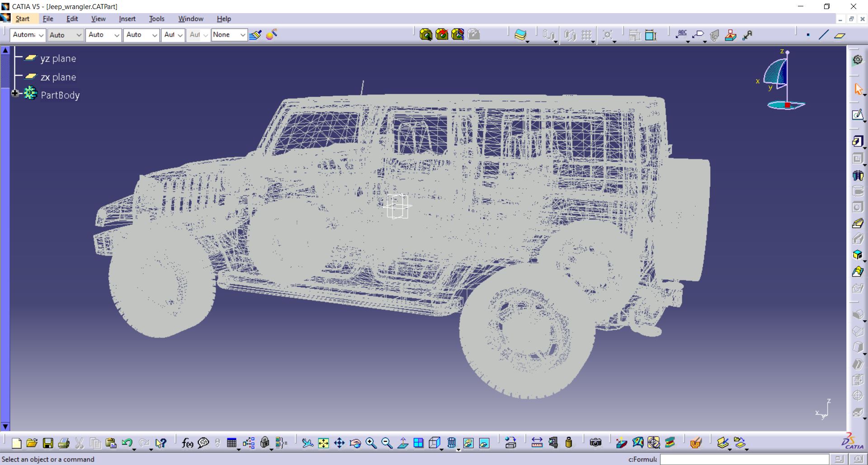Select zx plane in the tree
The width and height of the screenshot is (868, 465).
(x=58, y=77)
